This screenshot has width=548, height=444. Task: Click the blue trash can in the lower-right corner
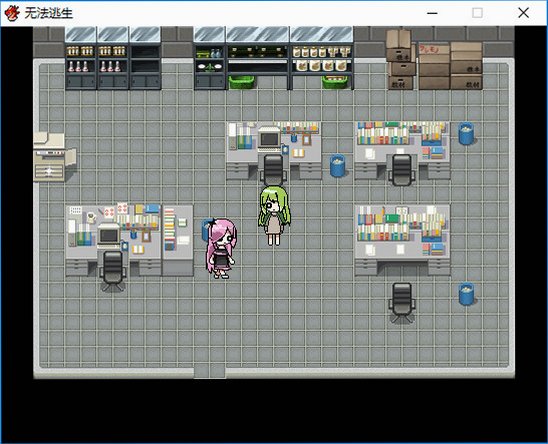tap(467, 294)
